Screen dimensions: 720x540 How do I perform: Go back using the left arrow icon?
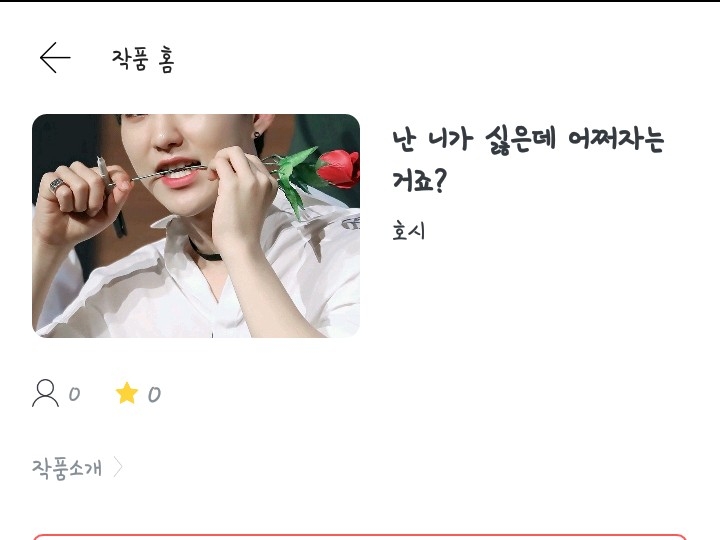(55, 58)
